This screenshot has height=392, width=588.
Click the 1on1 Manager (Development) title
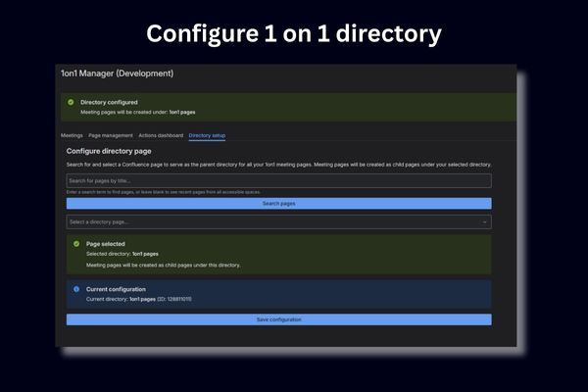click(x=117, y=73)
